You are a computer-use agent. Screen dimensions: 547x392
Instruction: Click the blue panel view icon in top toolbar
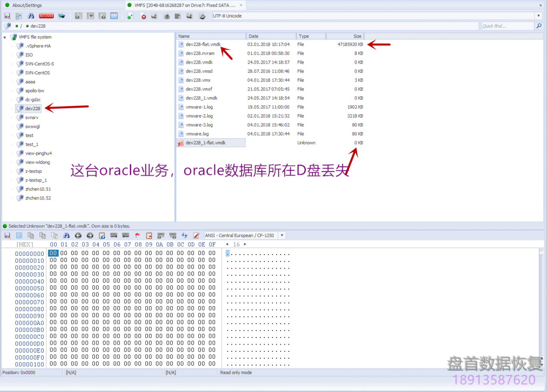click(114, 16)
